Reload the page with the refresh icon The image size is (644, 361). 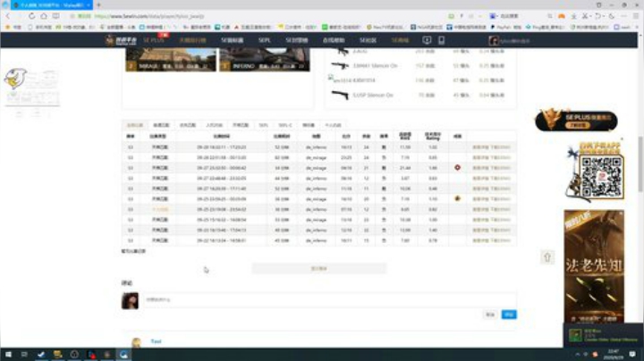tap(31, 16)
